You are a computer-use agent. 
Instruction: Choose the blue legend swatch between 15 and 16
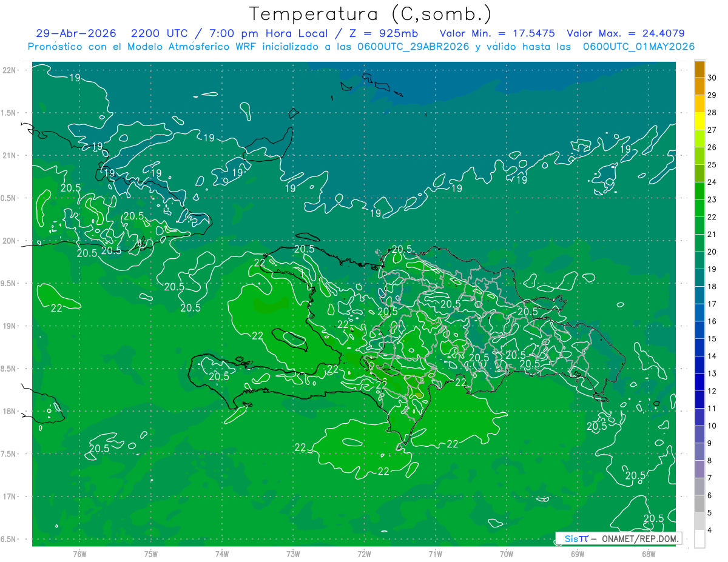(699, 330)
